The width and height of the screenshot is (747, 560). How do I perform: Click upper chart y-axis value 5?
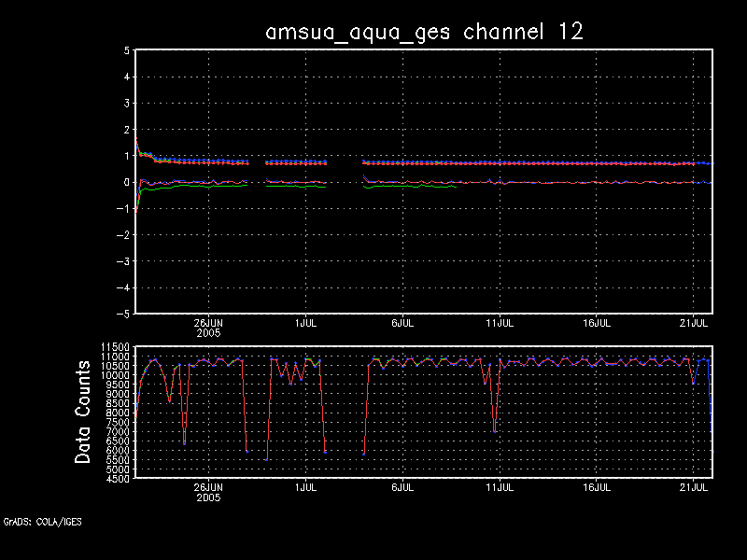[x=126, y=50]
